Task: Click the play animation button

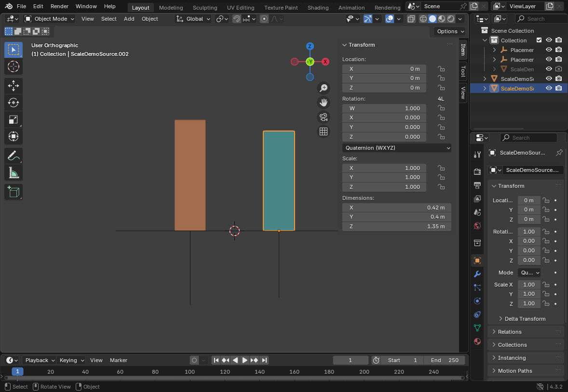Action: (x=244, y=360)
